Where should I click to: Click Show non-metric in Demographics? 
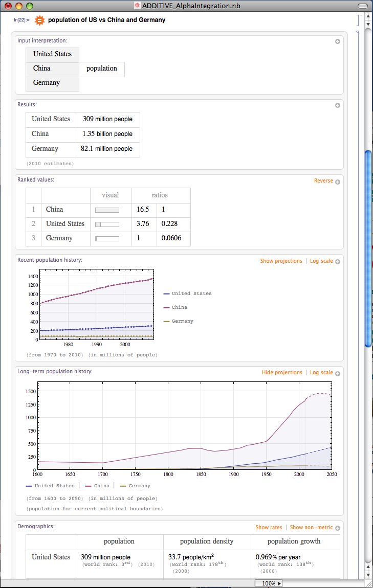pyautogui.click(x=311, y=528)
